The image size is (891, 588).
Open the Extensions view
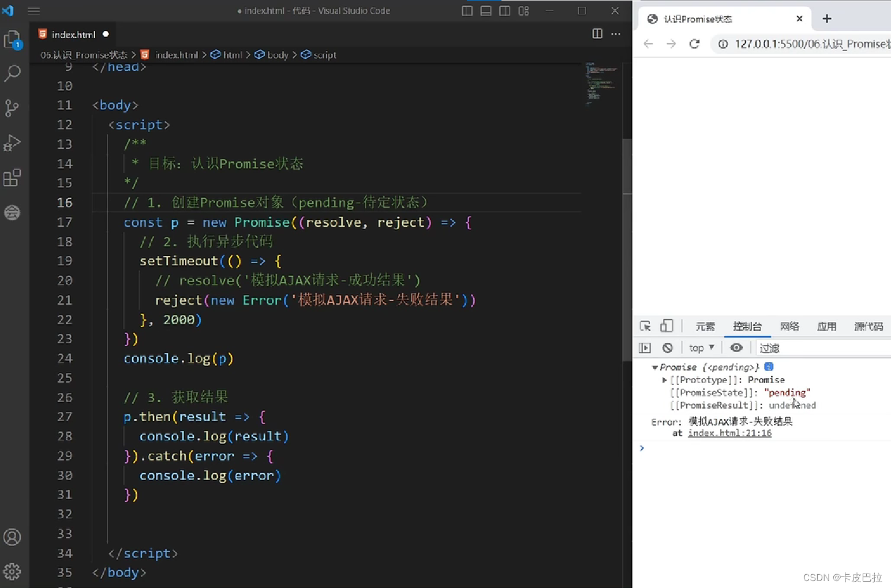[x=12, y=178]
